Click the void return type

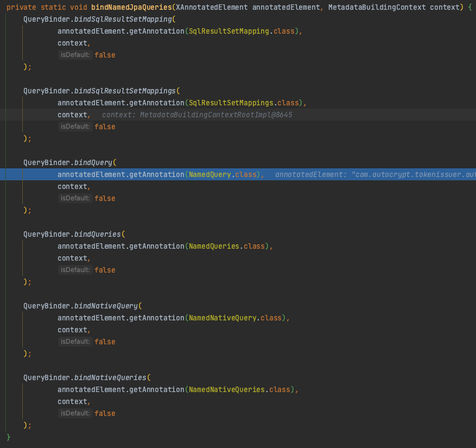pyautogui.click(x=78, y=7)
